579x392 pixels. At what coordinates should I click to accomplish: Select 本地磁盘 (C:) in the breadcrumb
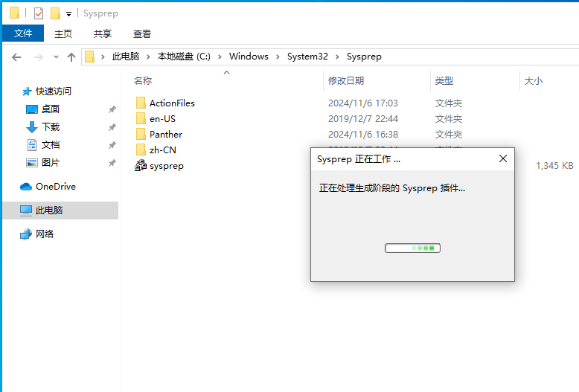[x=184, y=57]
